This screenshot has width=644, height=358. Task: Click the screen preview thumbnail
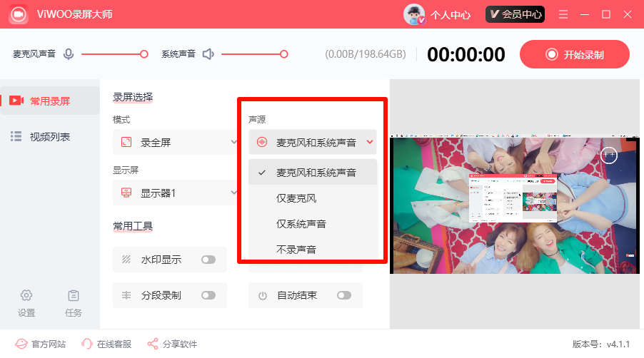click(515, 204)
